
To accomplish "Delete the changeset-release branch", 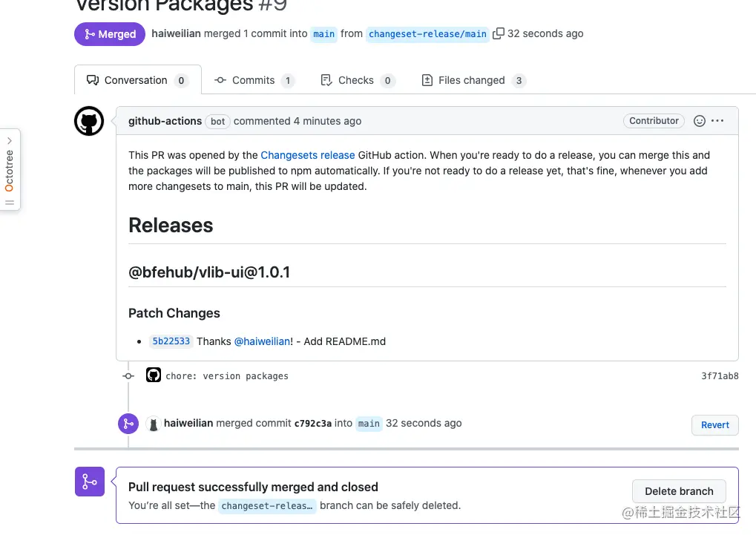I will pos(679,491).
